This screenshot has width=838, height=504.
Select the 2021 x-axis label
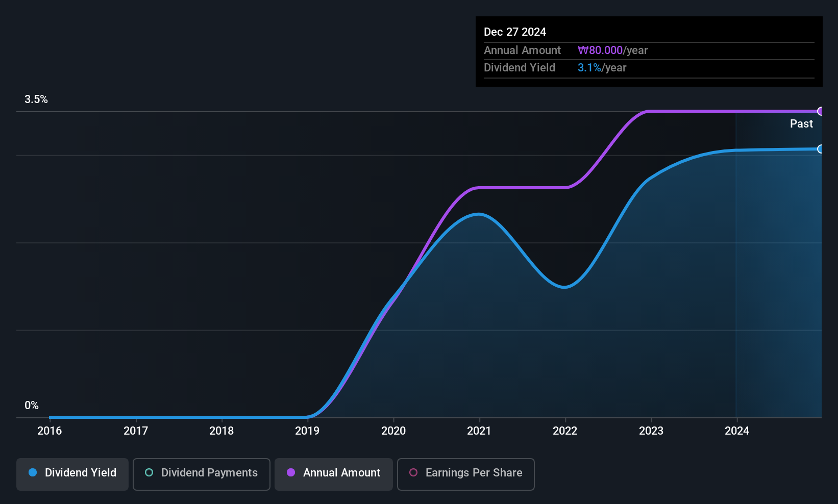pyautogui.click(x=479, y=431)
